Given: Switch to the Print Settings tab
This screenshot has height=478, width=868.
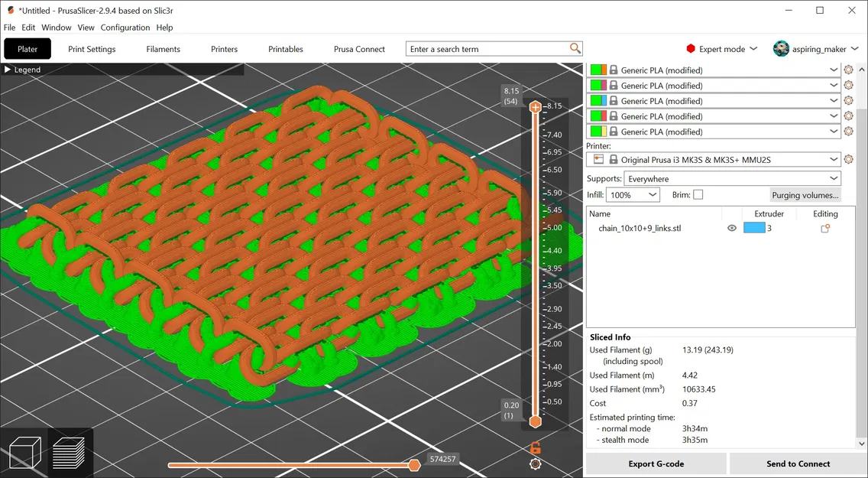Looking at the screenshot, I should pyautogui.click(x=92, y=49).
